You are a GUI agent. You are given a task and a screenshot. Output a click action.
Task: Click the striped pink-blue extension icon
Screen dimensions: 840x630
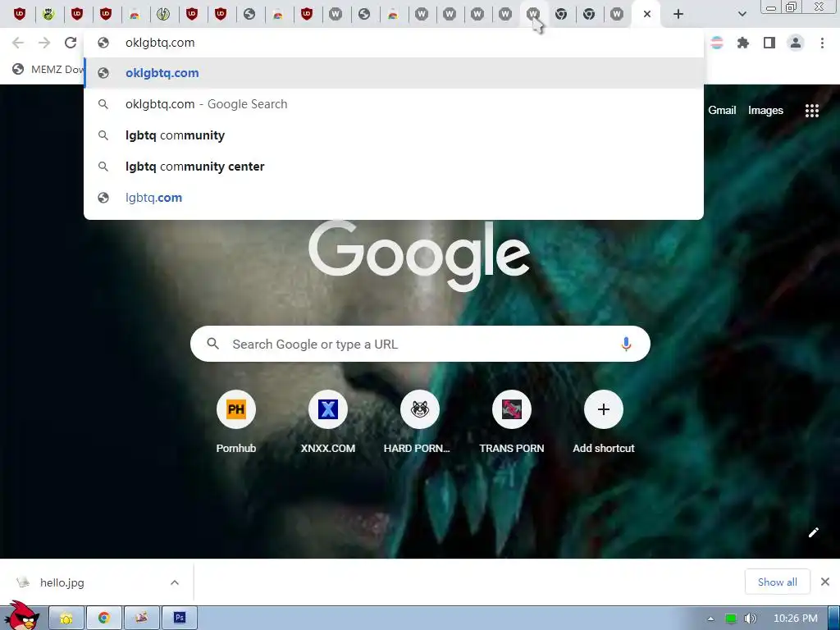click(717, 43)
